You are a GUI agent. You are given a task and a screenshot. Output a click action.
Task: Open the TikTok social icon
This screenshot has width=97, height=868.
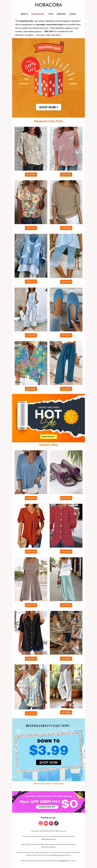56,823
